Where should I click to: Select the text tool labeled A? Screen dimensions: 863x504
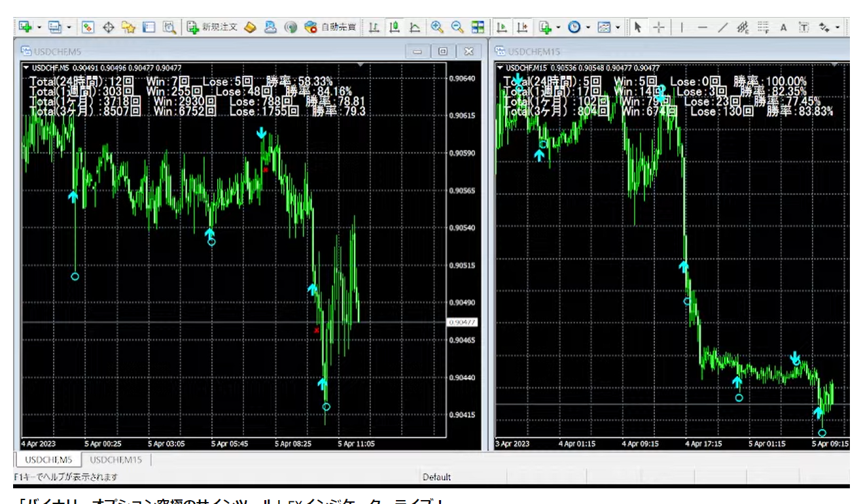click(783, 27)
